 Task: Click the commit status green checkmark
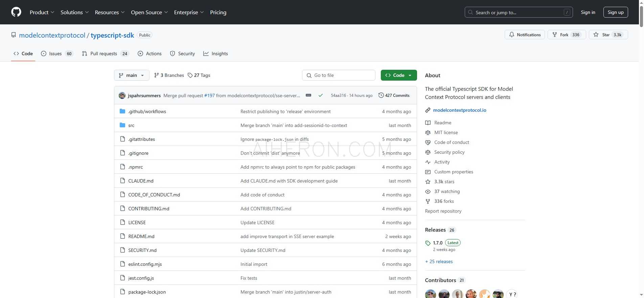320,95
